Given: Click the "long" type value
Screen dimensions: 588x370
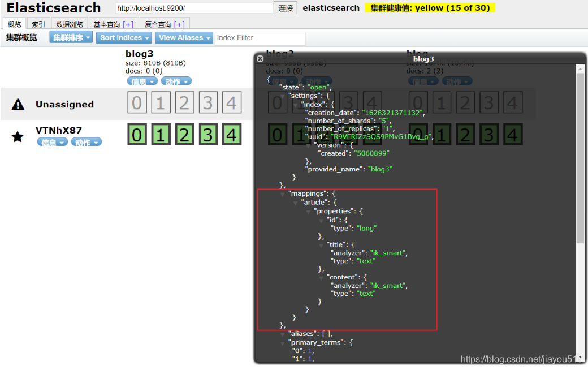Looking at the screenshot, I should (366, 228).
